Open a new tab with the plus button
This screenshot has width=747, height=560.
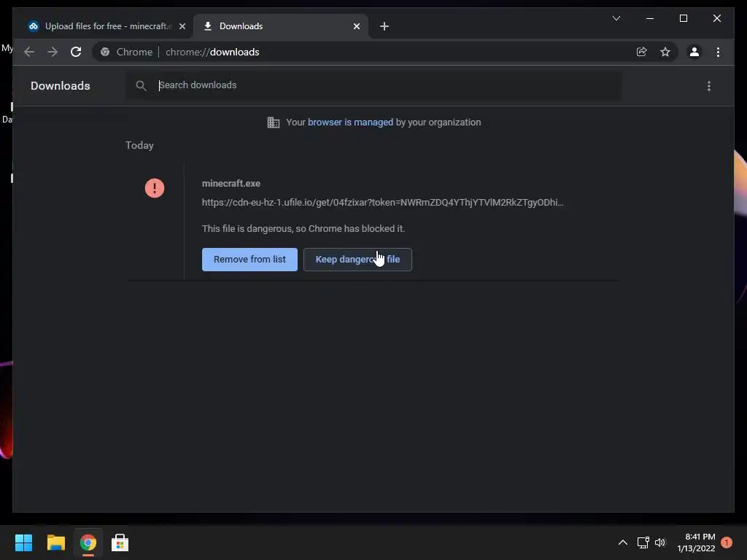point(384,26)
